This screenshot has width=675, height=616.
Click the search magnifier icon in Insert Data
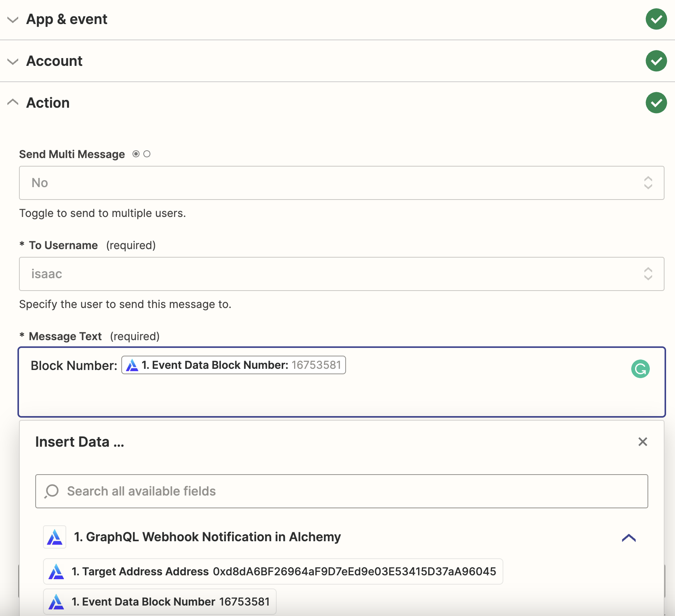tap(52, 491)
